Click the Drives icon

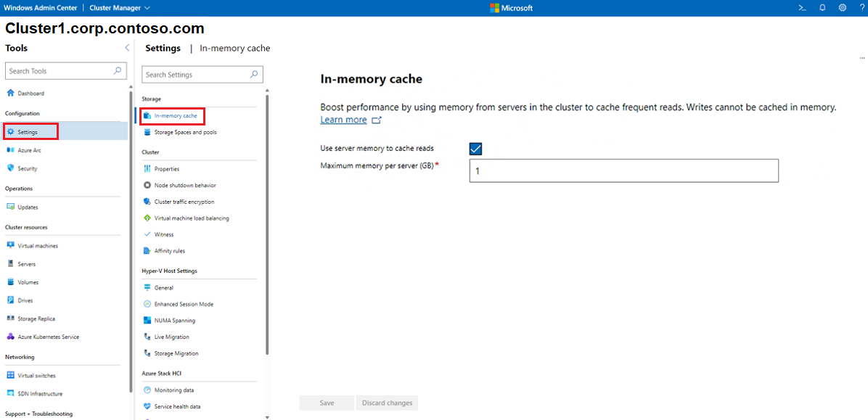[x=10, y=300]
